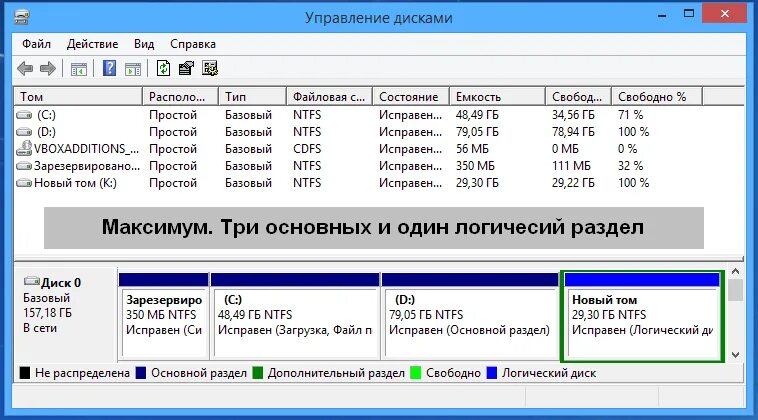758x420 pixels.
Task: Open the Properties toolbar icon
Action: tap(187, 68)
